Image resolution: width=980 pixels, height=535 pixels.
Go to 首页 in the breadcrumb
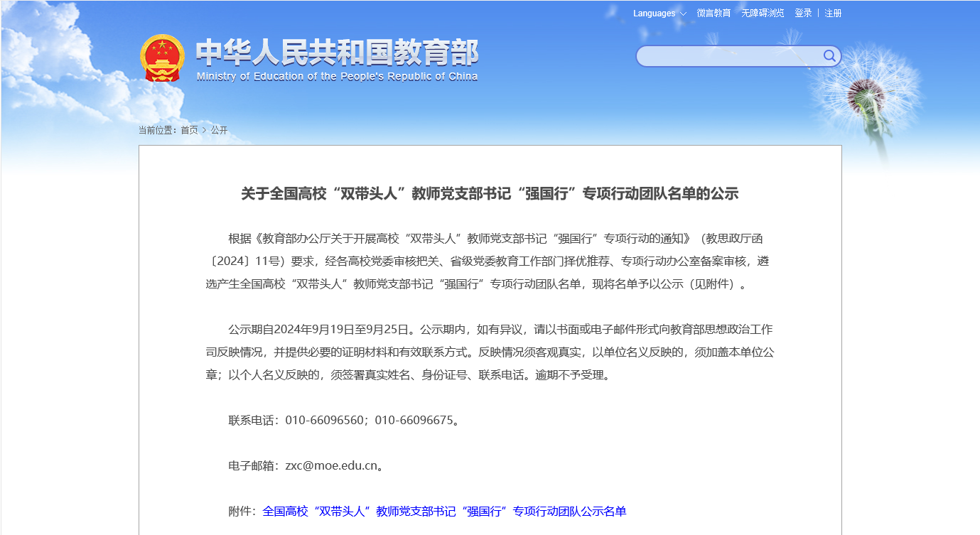click(189, 130)
